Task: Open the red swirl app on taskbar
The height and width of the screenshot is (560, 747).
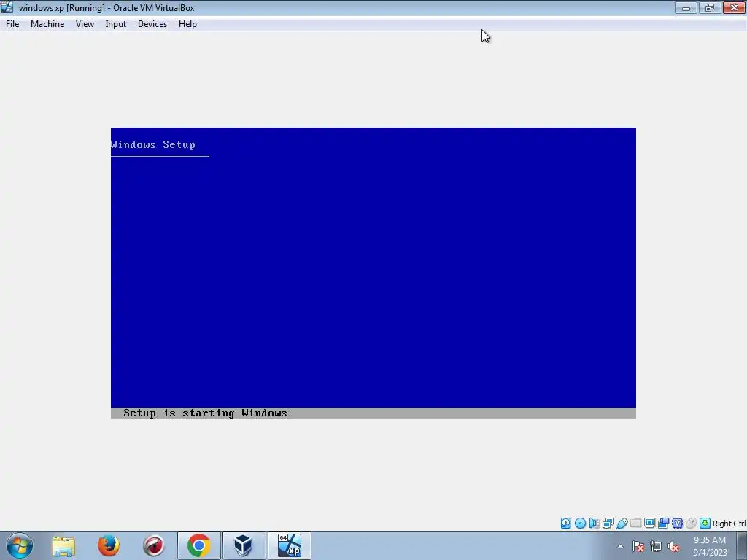Action: click(x=154, y=545)
